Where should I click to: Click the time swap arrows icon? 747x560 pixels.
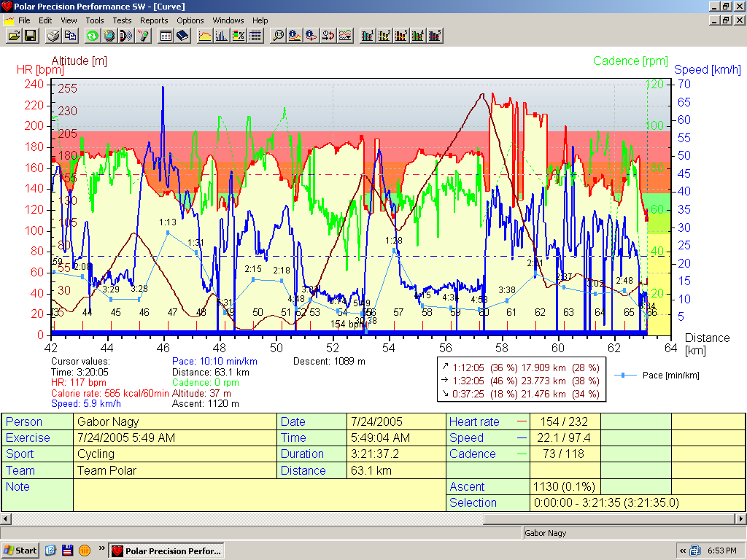click(x=328, y=36)
